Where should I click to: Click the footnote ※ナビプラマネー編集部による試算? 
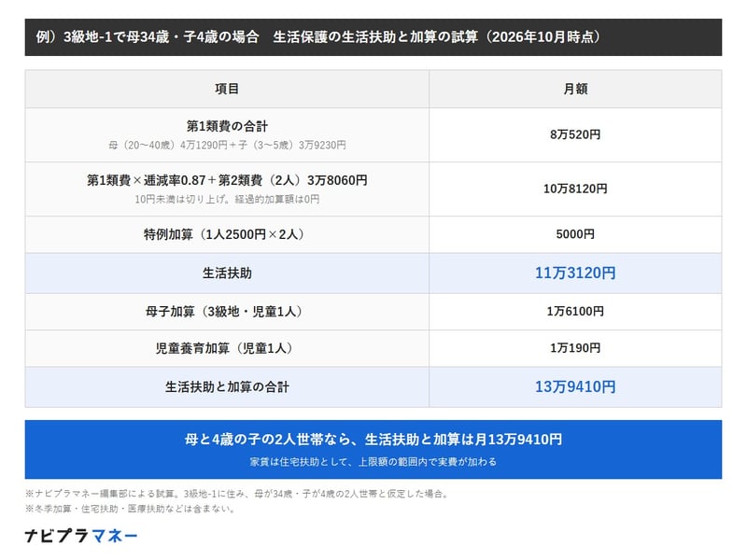[237, 494]
